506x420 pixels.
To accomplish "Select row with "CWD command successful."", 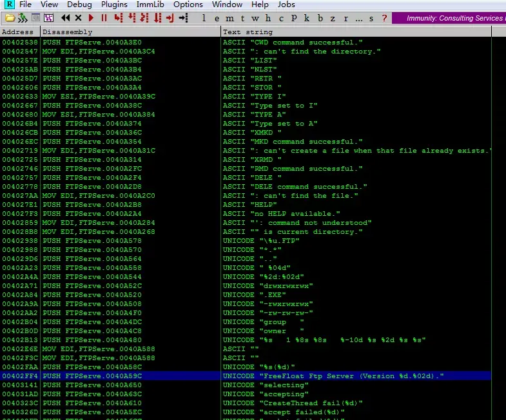I will click(x=246, y=43).
